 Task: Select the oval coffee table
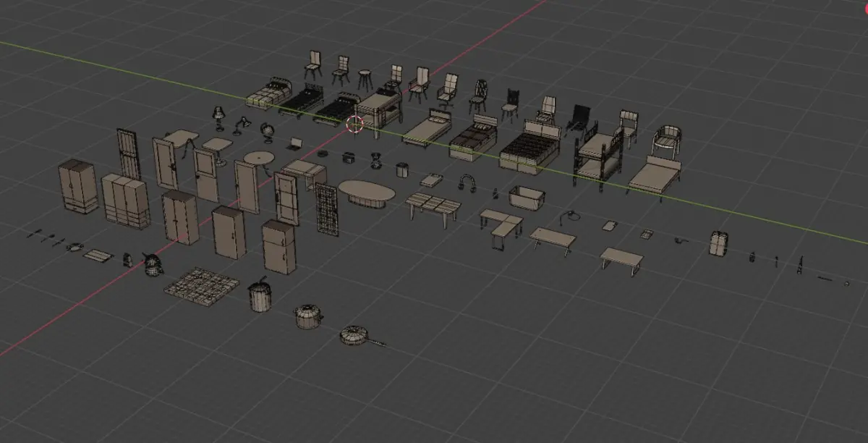point(367,194)
